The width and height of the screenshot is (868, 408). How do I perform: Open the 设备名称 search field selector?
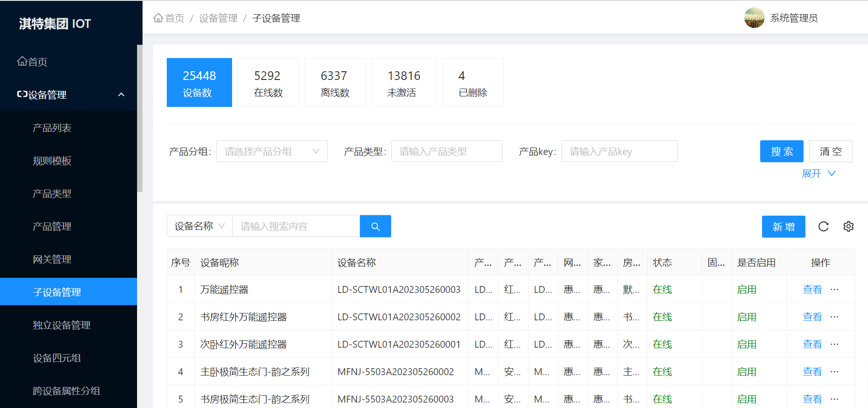[200, 226]
